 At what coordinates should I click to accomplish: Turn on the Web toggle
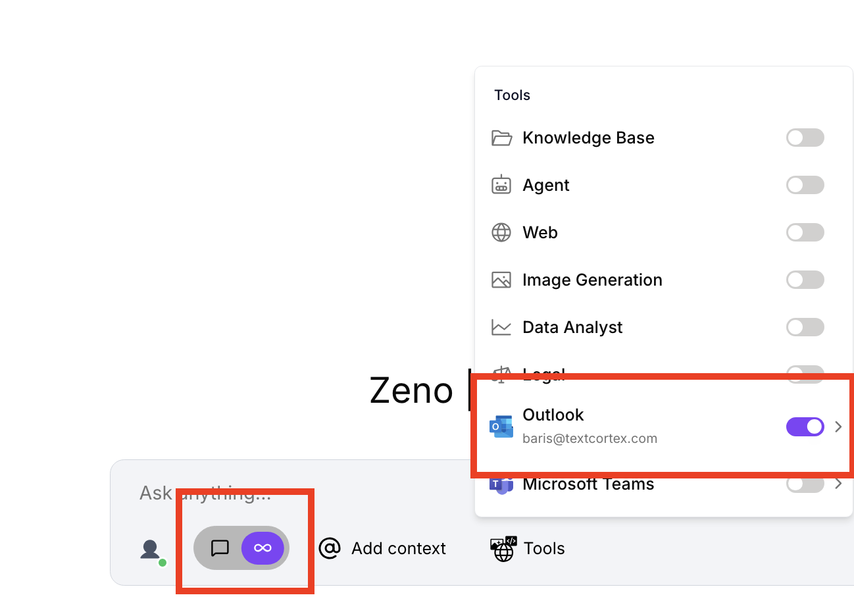click(x=805, y=232)
